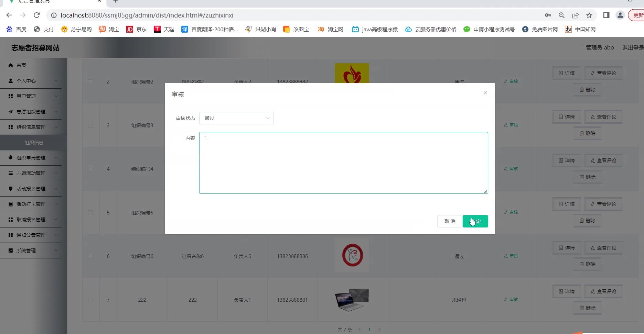Open the Chrome profile avatar
This screenshot has height=334, width=644.
click(x=620, y=15)
